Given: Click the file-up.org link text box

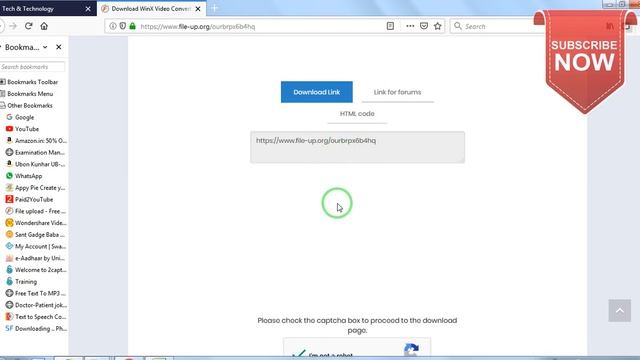Looking at the screenshot, I should (x=358, y=147).
